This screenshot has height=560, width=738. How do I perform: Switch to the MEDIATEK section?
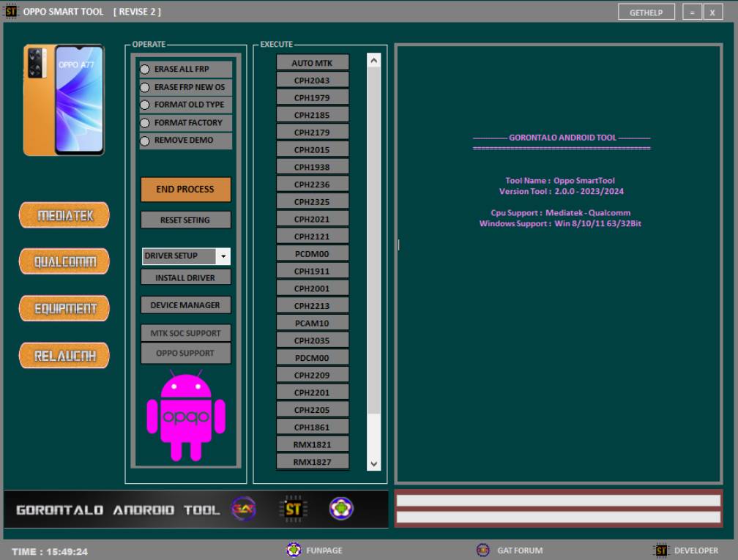(x=64, y=215)
